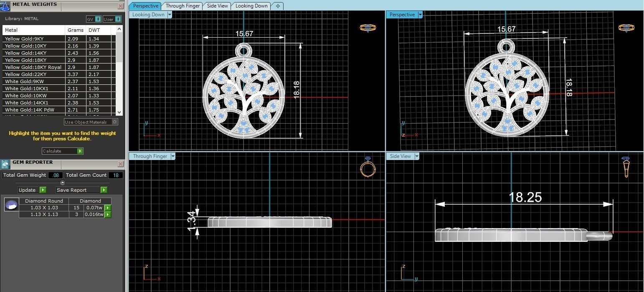Select the tree pendant in Perspective viewport

[x=506, y=88]
